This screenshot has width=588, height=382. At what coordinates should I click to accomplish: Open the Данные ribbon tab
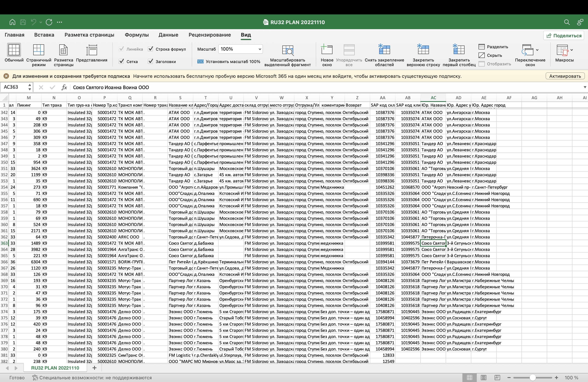tap(168, 35)
